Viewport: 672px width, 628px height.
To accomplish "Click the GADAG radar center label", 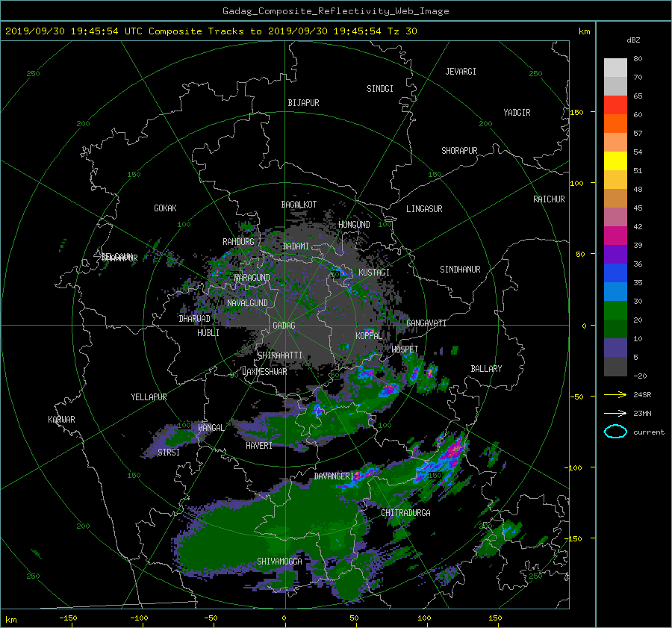I will pyautogui.click(x=284, y=326).
